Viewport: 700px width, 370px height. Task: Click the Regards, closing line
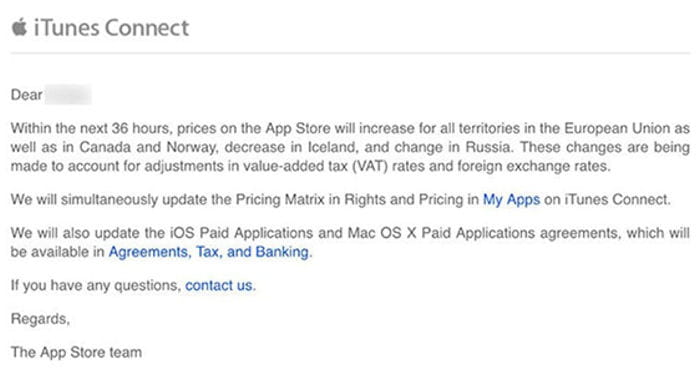[x=41, y=319]
